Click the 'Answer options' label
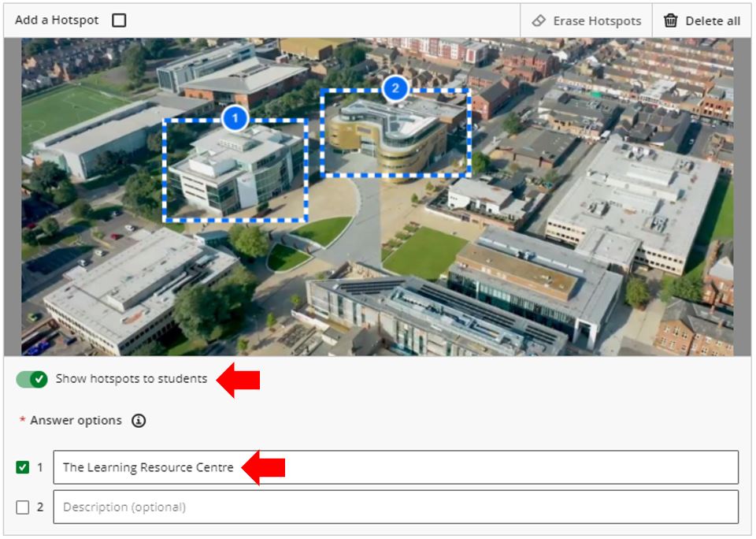Image resolution: width=756 pixels, height=539 pixels. [x=76, y=421]
